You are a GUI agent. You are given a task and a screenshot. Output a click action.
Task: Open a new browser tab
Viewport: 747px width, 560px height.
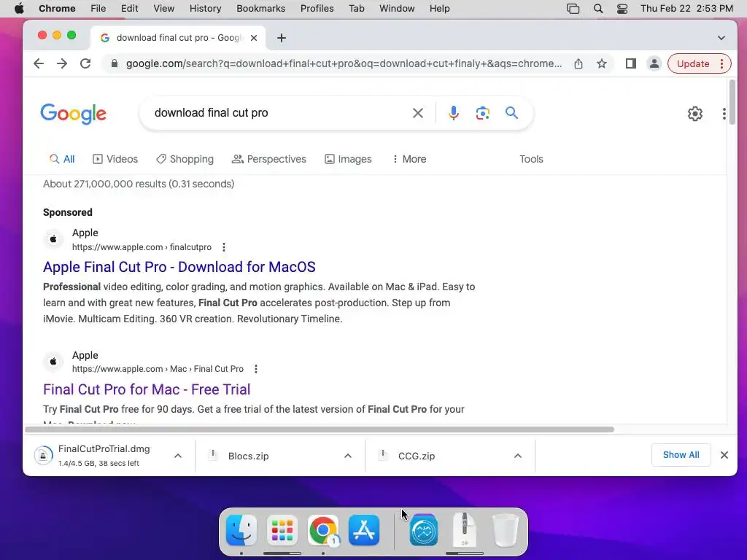tap(282, 38)
